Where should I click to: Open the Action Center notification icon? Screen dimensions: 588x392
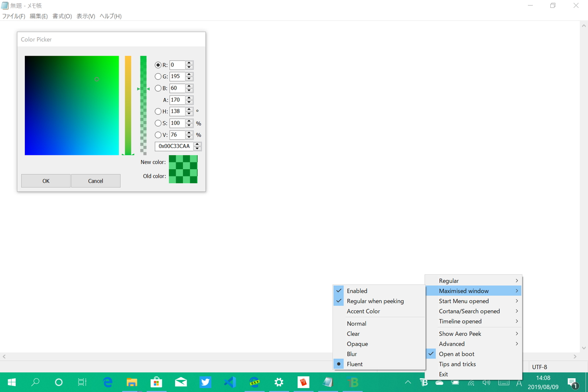tap(572, 382)
